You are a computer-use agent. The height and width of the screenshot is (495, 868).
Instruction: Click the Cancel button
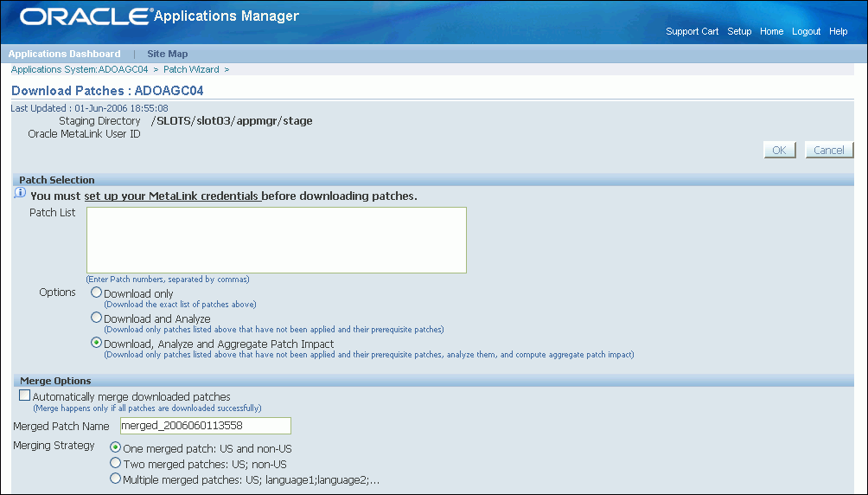pos(829,150)
